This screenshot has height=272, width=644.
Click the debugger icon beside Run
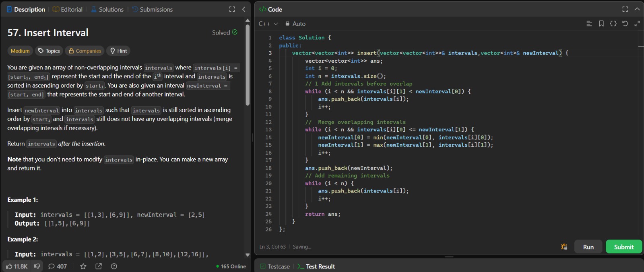pyautogui.click(x=564, y=247)
